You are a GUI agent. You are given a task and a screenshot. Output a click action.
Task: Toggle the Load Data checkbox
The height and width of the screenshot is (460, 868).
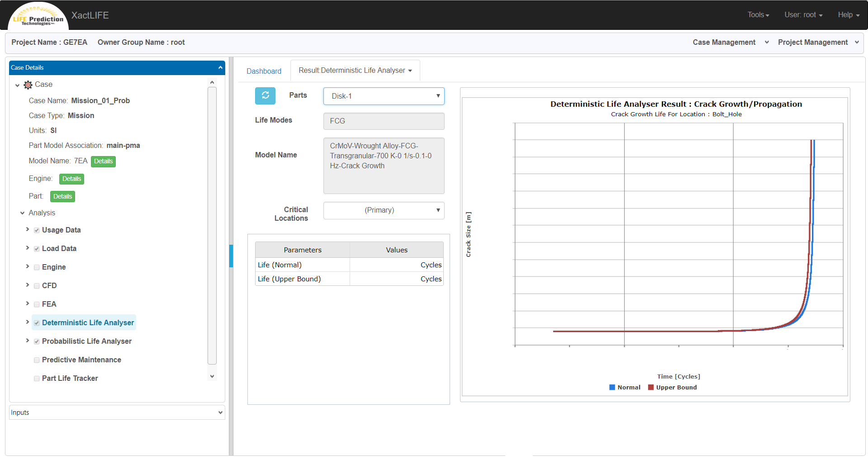click(37, 249)
